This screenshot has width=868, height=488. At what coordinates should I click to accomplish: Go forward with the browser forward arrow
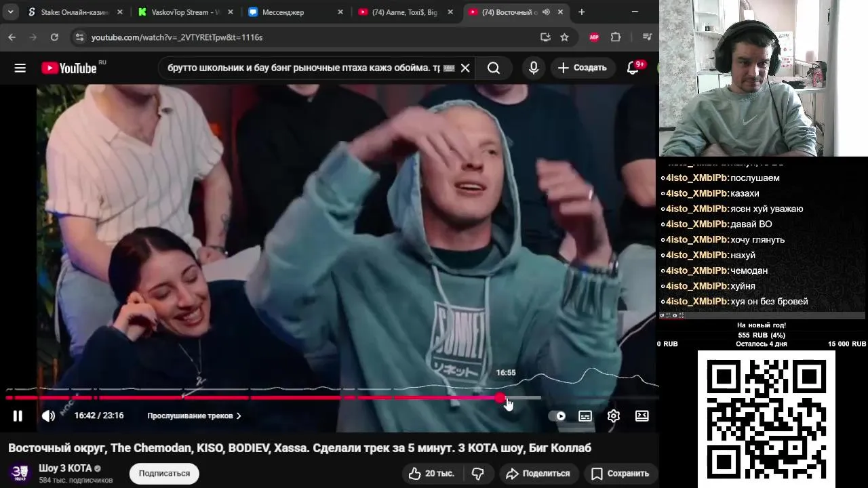[x=33, y=37]
